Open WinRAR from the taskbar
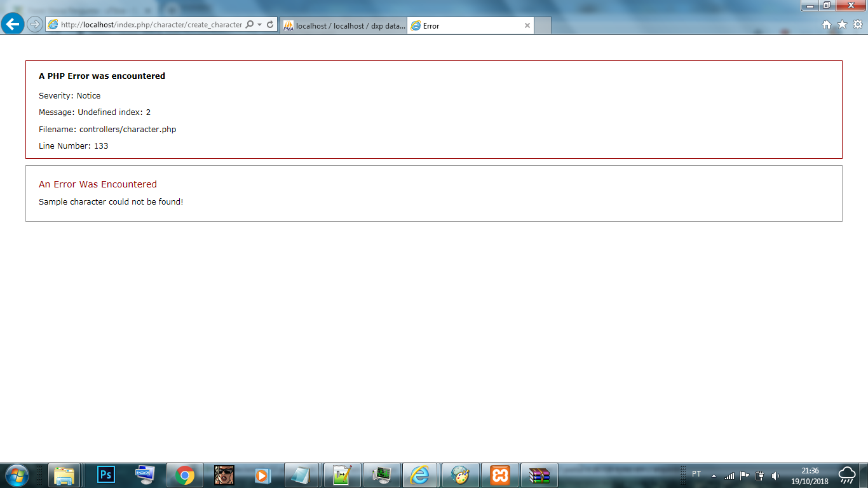868x488 pixels. pyautogui.click(x=539, y=475)
